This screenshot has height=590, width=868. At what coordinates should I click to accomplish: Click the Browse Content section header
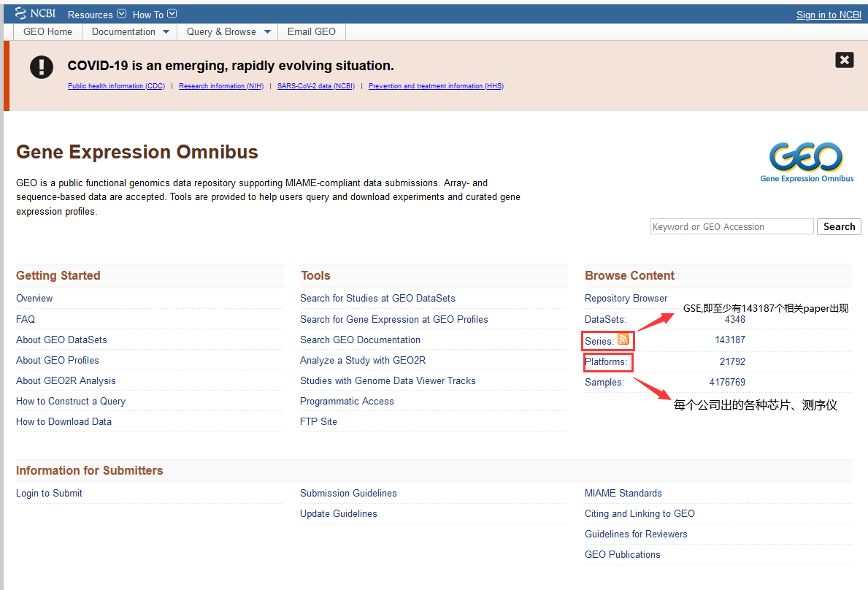pos(630,275)
